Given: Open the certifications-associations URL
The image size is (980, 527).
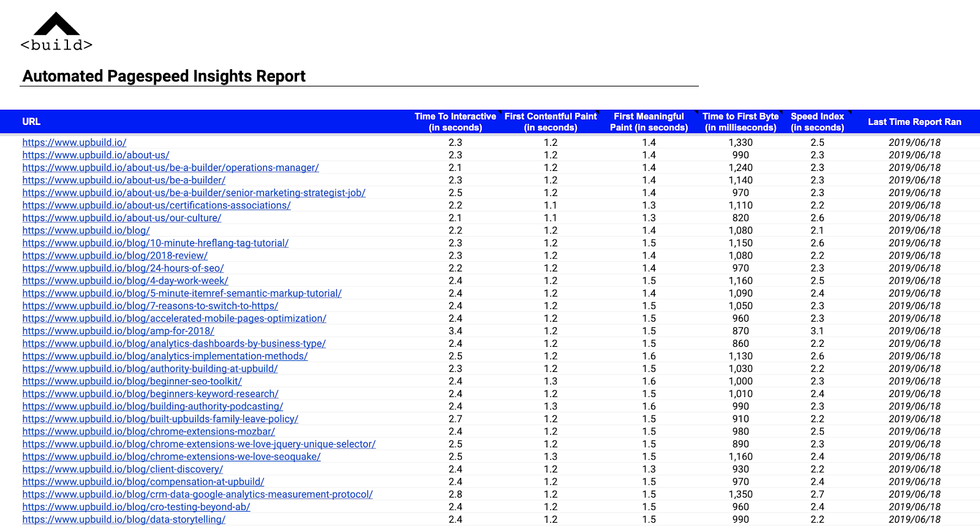Looking at the screenshot, I should click(x=156, y=205).
